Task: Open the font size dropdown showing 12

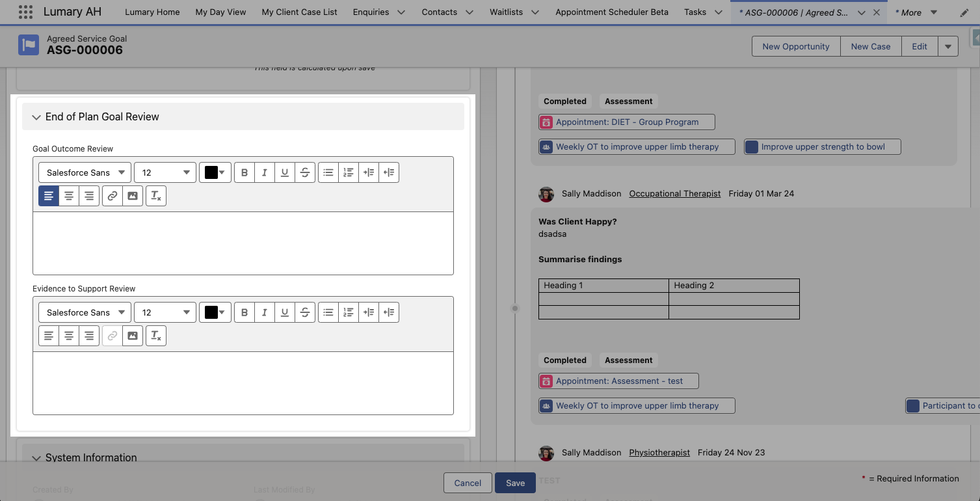Action: 165,172
